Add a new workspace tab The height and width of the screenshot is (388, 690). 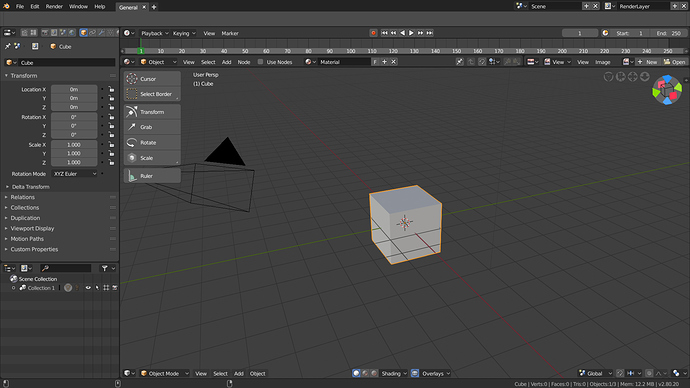(x=154, y=7)
